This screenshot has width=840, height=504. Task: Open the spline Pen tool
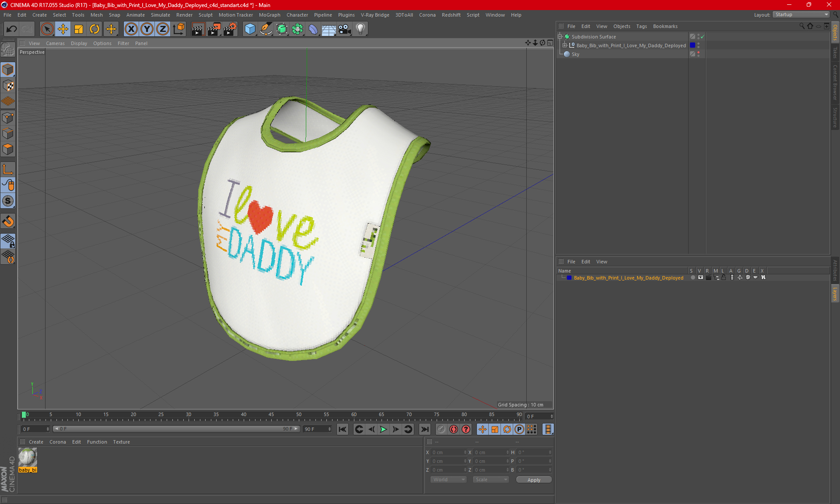pos(266,29)
